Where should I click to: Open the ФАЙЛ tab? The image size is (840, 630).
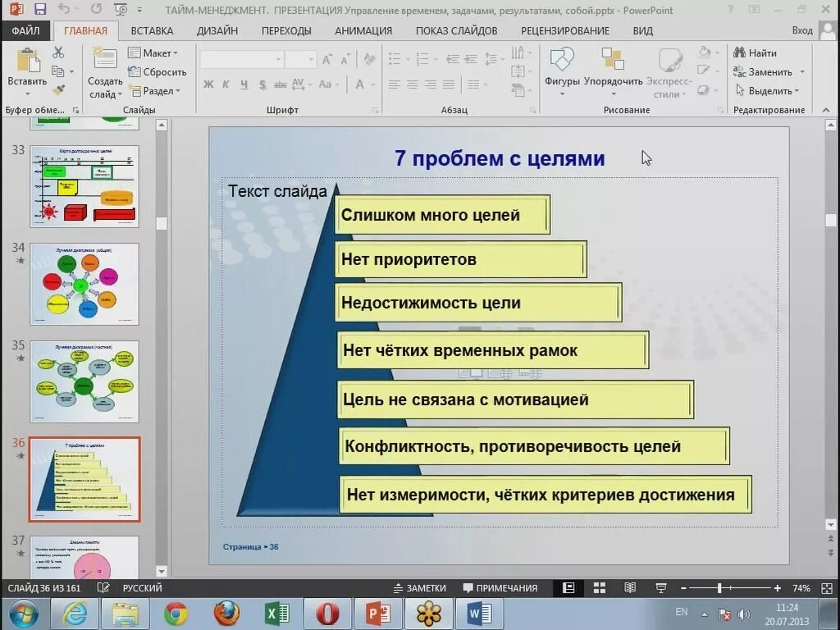coord(25,30)
